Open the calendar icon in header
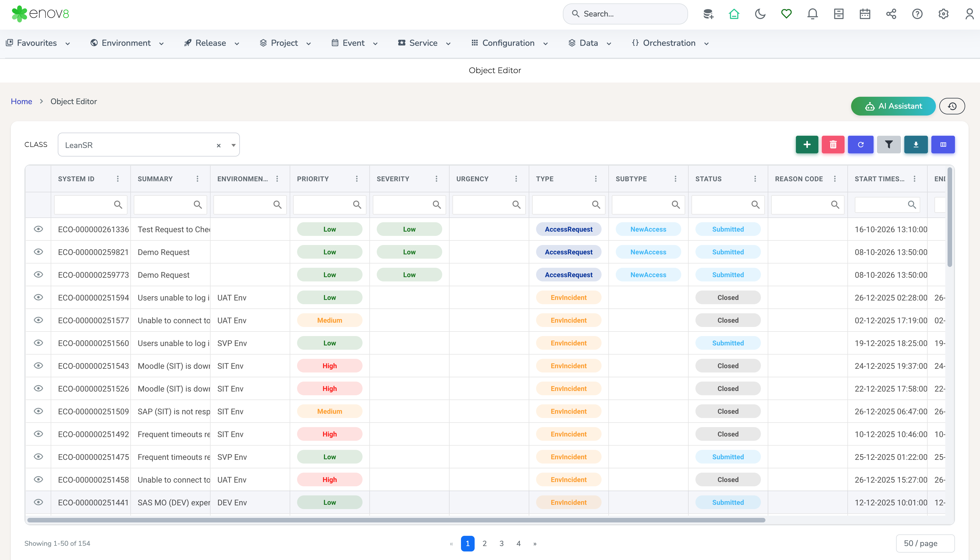This screenshot has height=560, width=980. pyautogui.click(x=865, y=14)
